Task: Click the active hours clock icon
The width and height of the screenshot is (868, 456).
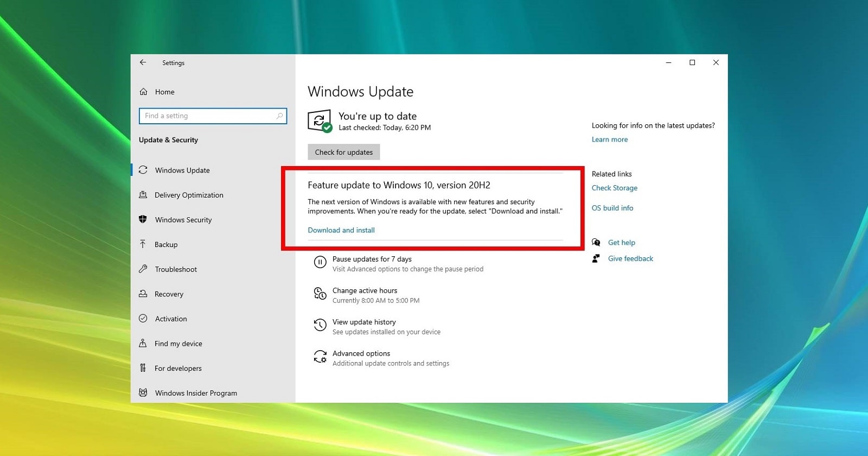Action: (x=320, y=294)
